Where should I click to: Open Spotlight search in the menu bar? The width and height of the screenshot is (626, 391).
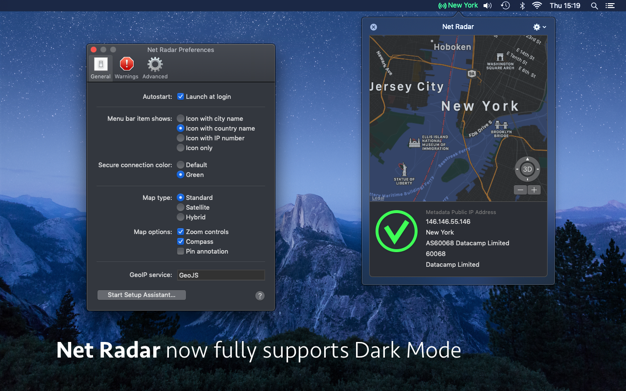[594, 6]
